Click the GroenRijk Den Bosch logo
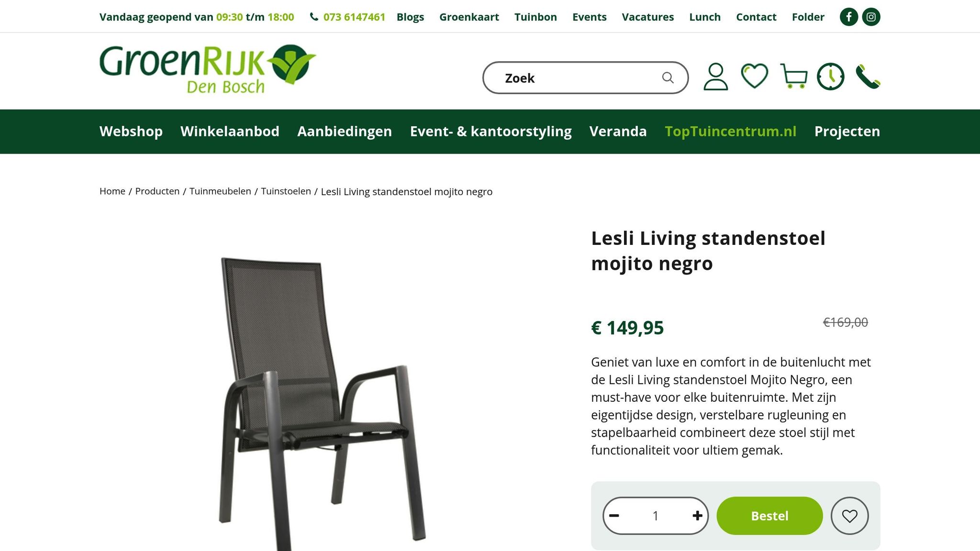 [x=208, y=69]
